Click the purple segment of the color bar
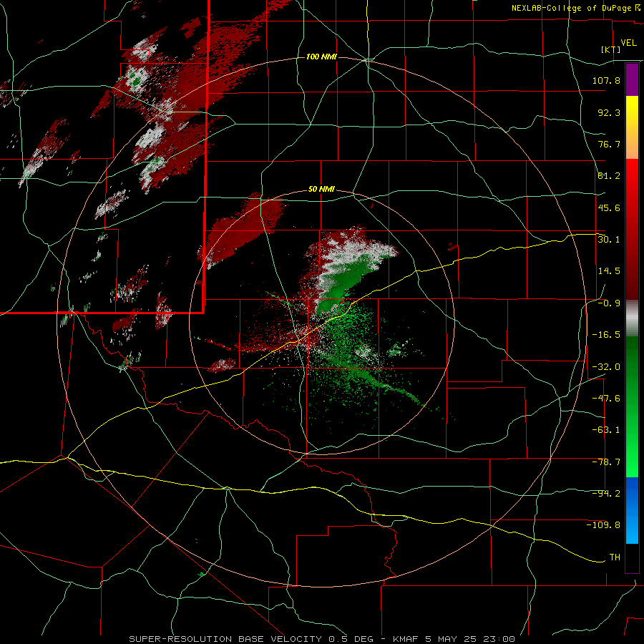644x644 pixels. click(x=632, y=79)
